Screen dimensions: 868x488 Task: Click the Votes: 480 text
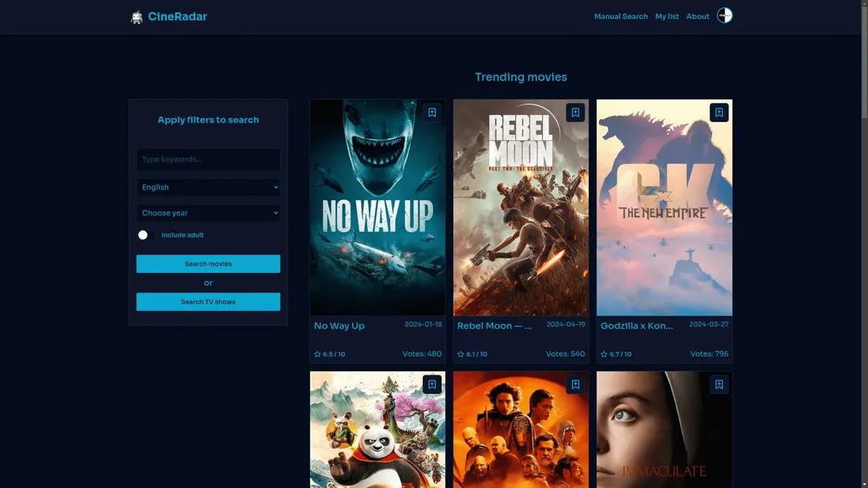coord(422,354)
